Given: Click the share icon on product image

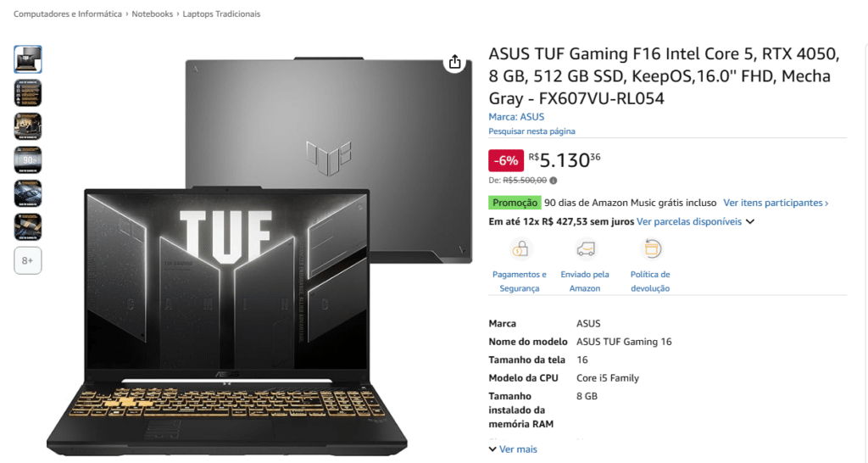Looking at the screenshot, I should [454, 61].
